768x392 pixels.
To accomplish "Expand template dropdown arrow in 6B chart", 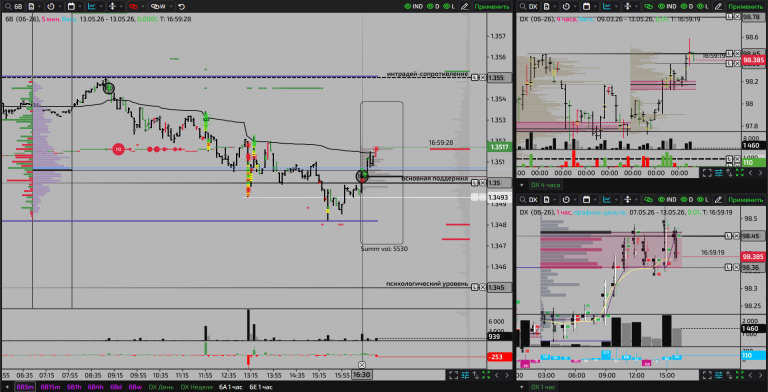I will coord(40,6).
